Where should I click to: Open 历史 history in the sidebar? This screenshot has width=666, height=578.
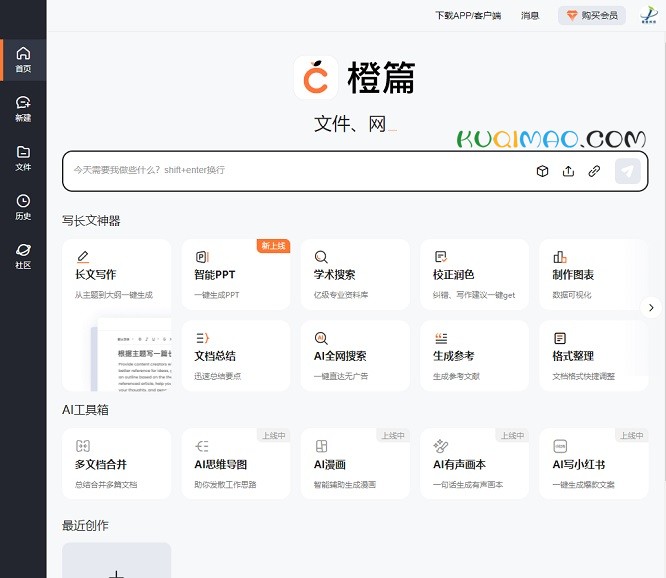point(23,208)
